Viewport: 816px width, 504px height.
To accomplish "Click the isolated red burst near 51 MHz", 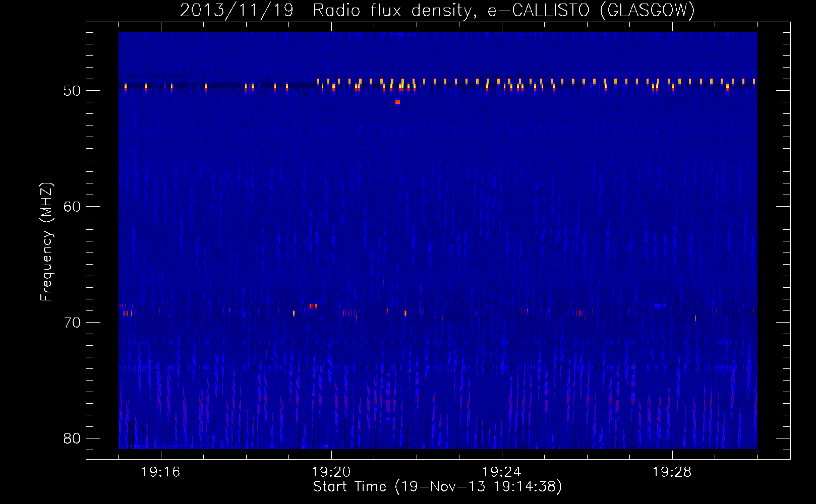I will click(397, 102).
